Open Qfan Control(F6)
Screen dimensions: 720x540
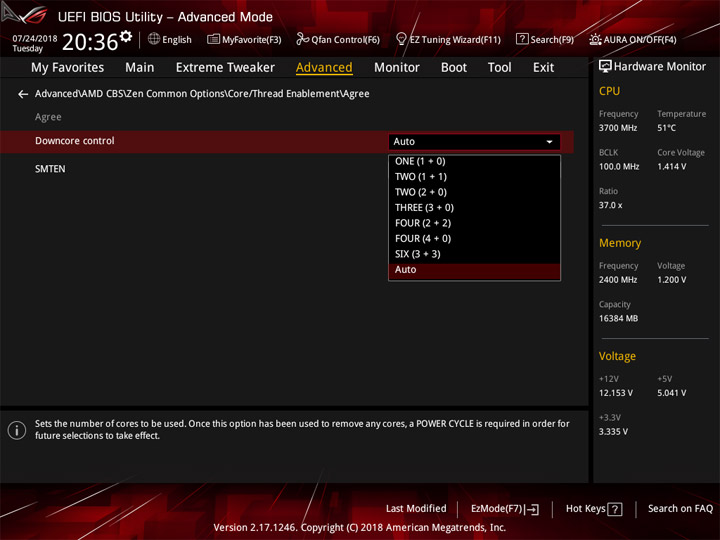point(338,39)
